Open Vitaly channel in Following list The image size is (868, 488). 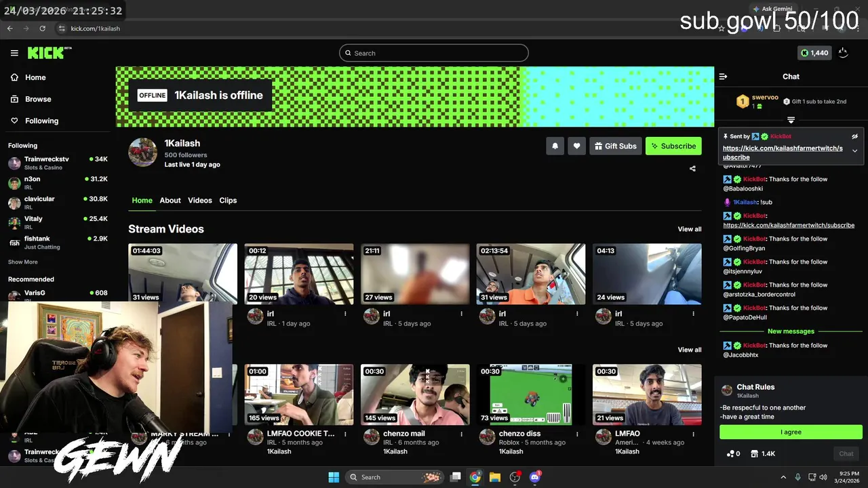pos(58,222)
